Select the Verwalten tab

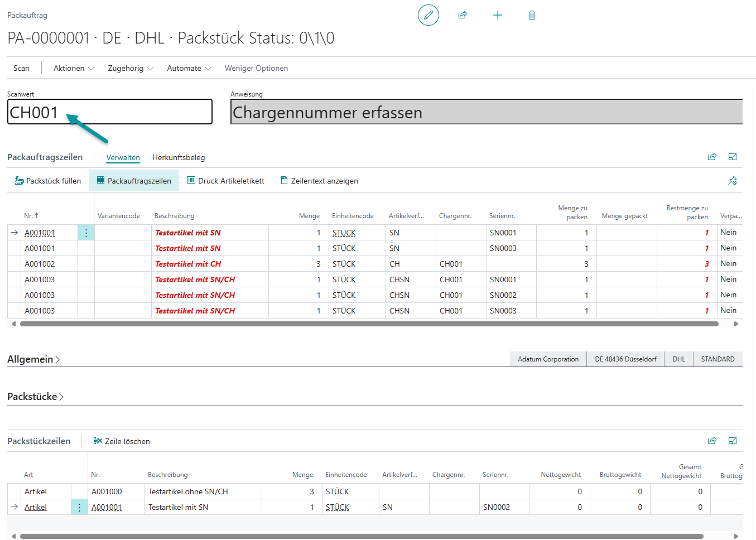tap(123, 157)
